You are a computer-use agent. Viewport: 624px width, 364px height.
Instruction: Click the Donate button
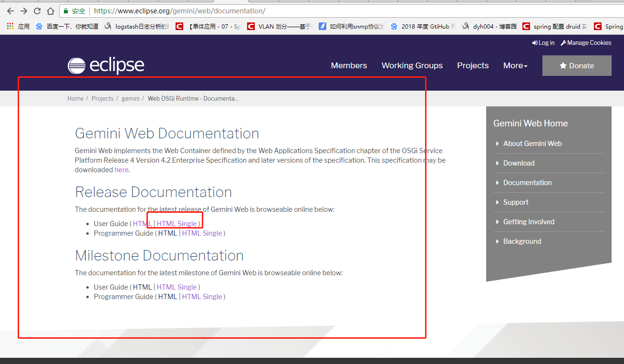(577, 65)
